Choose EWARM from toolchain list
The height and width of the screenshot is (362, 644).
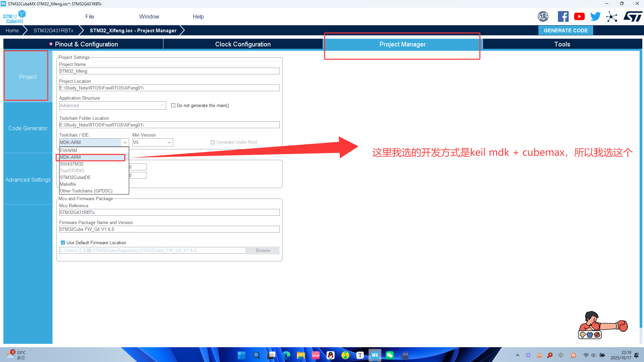[94, 150]
